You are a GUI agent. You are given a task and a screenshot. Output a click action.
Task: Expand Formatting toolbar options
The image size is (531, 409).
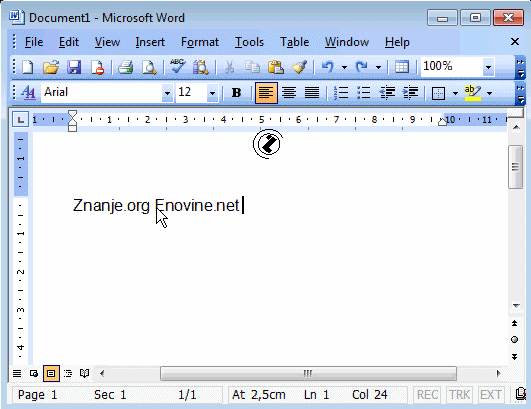point(520,93)
